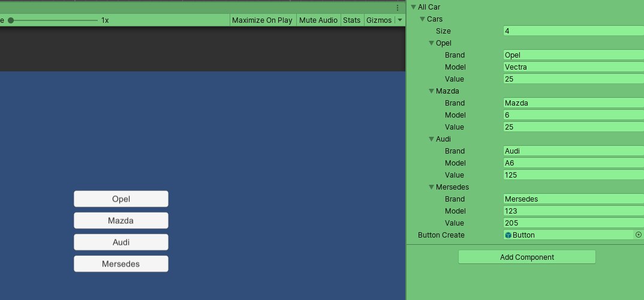Toggle Maximize On Play
This screenshot has height=300, width=644.
coord(262,20)
